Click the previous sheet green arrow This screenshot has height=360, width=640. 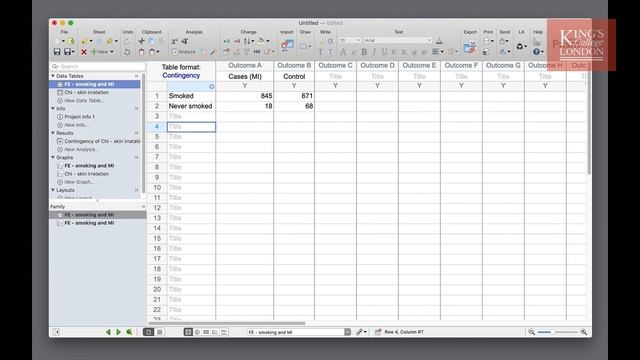[108, 332]
